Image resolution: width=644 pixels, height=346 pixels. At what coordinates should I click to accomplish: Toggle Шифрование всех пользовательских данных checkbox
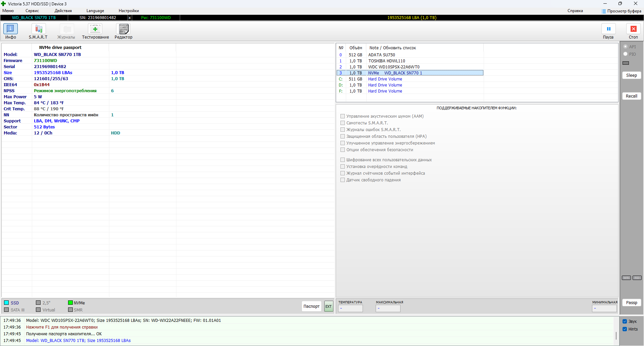click(x=343, y=160)
